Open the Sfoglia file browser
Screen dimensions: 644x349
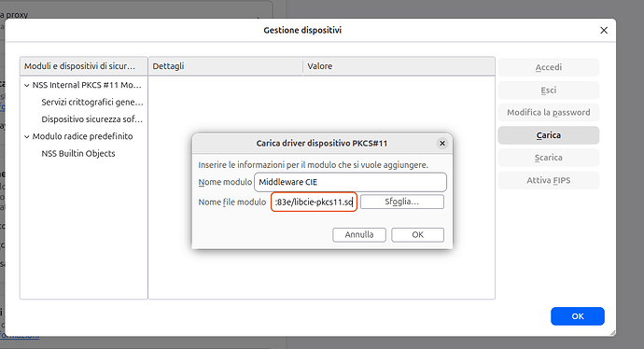click(402, 202)
